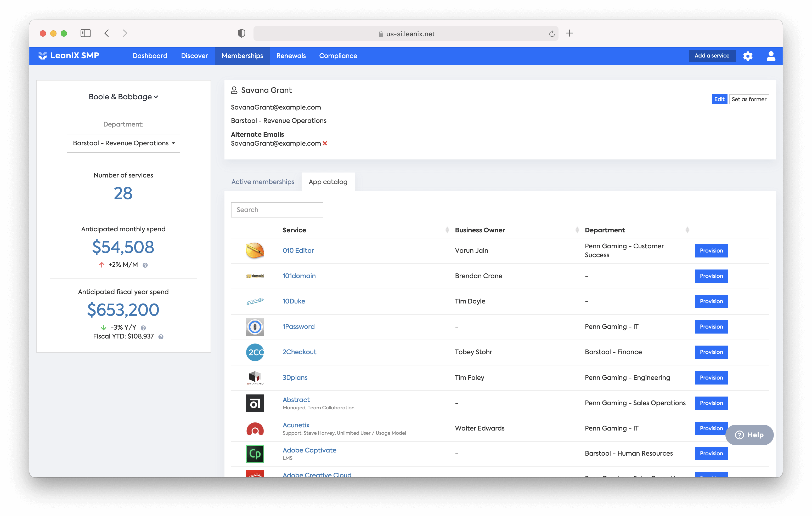Image resolution: width=812 pixels, height=516 pixels.
Task: Open the Abstract link
Action: [296, 400]
